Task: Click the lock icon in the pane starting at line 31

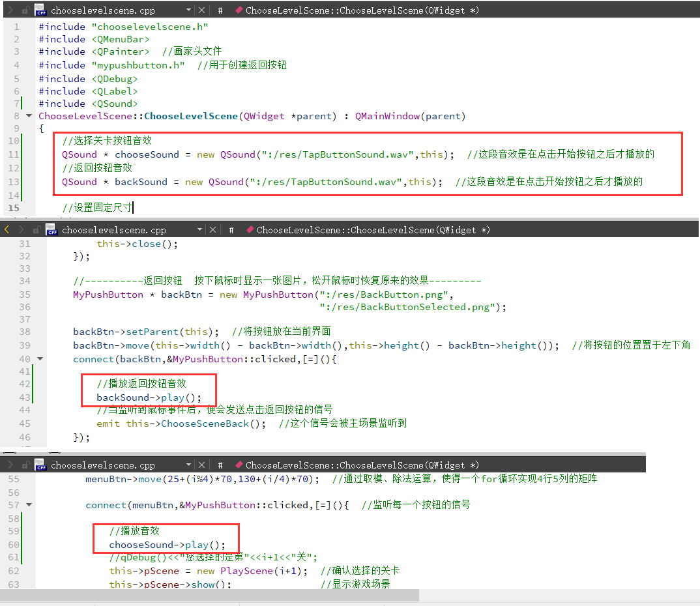Action: click(36, 230)
